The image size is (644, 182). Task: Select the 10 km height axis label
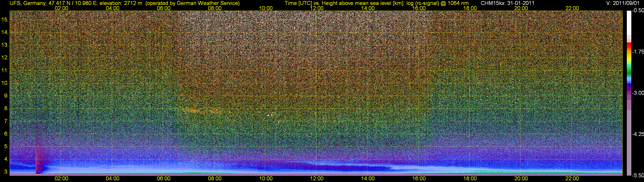5,83
